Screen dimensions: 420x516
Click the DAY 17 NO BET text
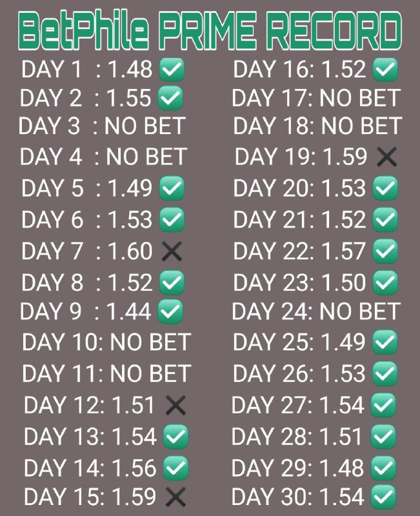click(x=316, y=99)
